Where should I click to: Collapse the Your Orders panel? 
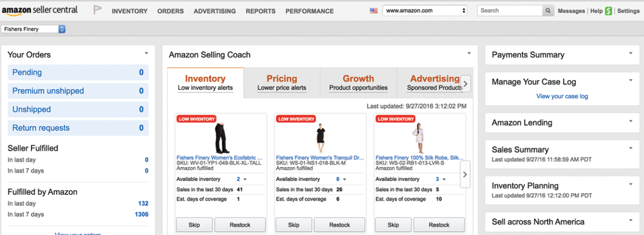click(x=146, y=53)
